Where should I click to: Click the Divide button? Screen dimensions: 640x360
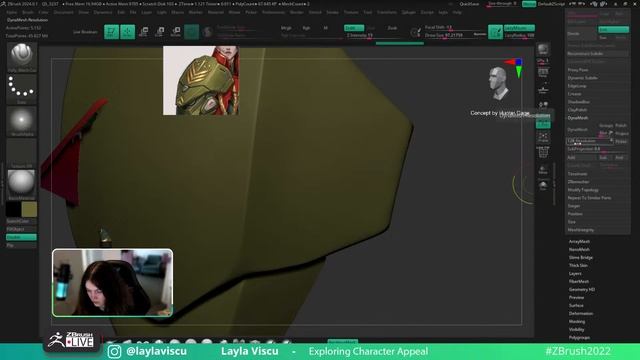click(x=582, y=33)
